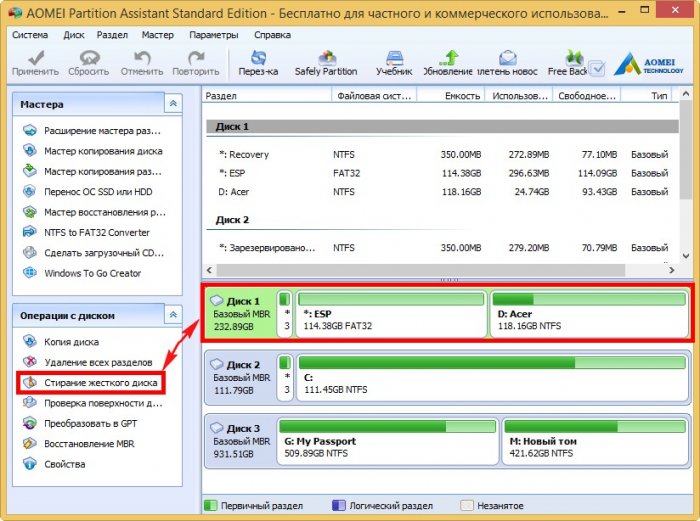Click the Емкость column header
Image resolution: width=700 pixels, height=521 pixels.
(x=458, y=95)
